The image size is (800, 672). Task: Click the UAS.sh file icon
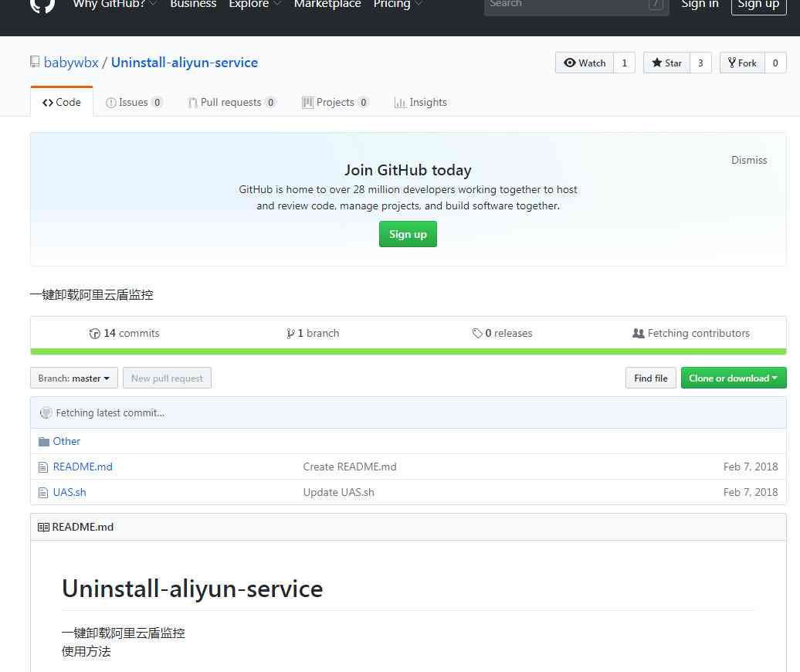tap(43, 492)
